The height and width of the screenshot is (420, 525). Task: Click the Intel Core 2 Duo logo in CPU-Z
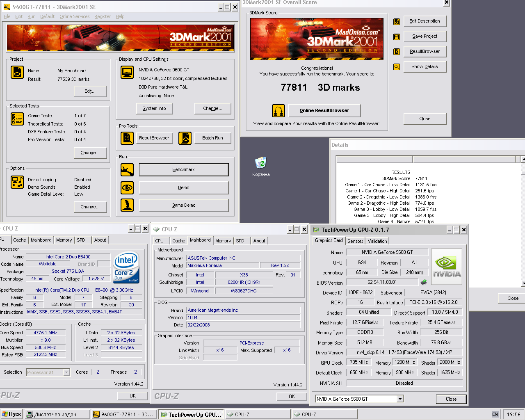pyautogui.click(x=126, y=267)
